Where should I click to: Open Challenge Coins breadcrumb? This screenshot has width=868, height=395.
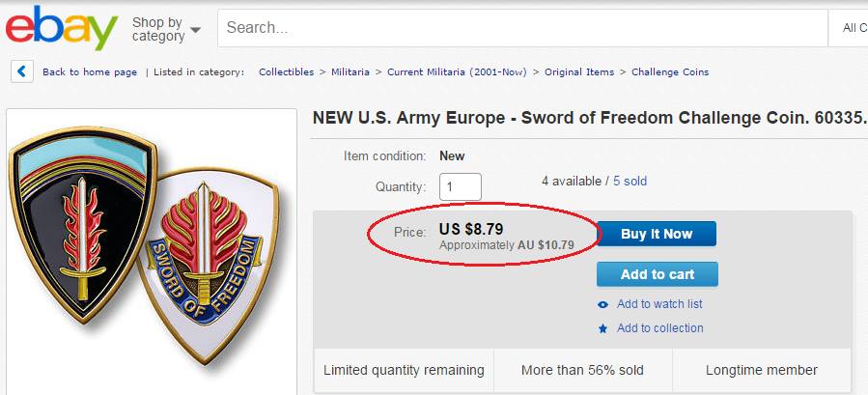[669, 72]
